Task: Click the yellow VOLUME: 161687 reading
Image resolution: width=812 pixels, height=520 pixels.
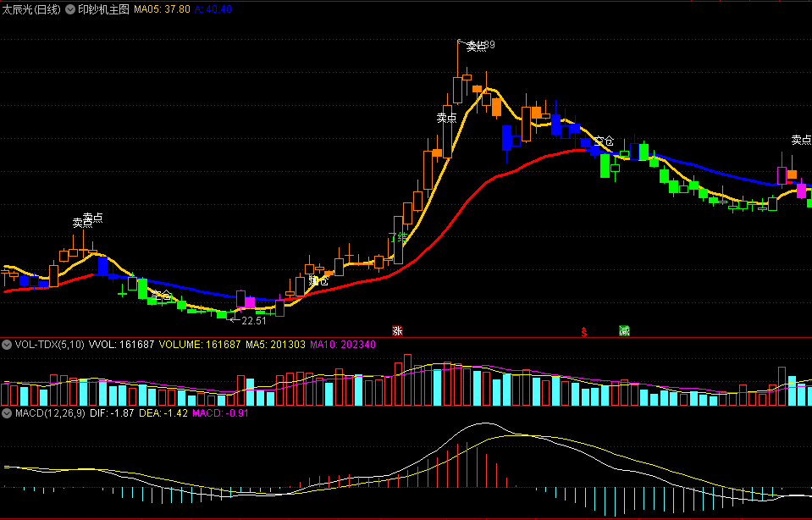Action: pyautogui.click(x=199, y=345)
